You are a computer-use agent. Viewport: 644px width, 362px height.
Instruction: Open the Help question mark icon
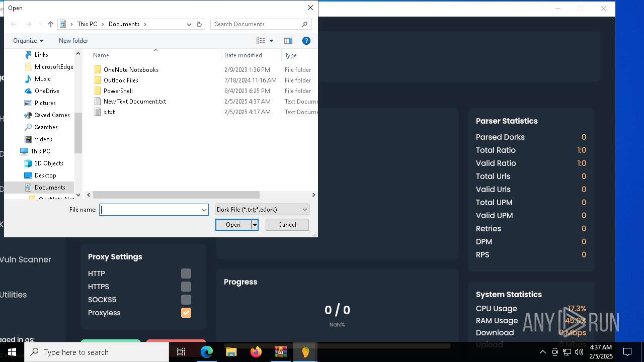point(306,41)
